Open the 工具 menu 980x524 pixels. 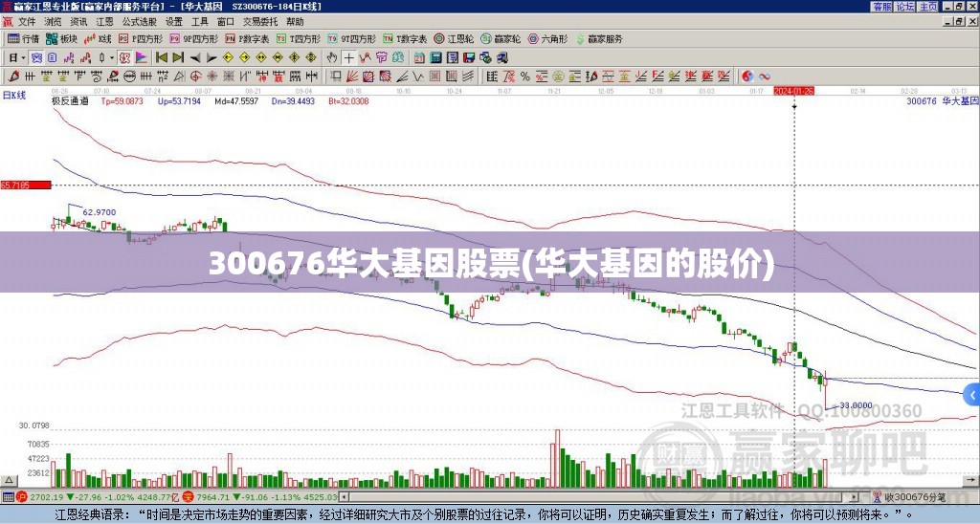click(x=199, y=22)
